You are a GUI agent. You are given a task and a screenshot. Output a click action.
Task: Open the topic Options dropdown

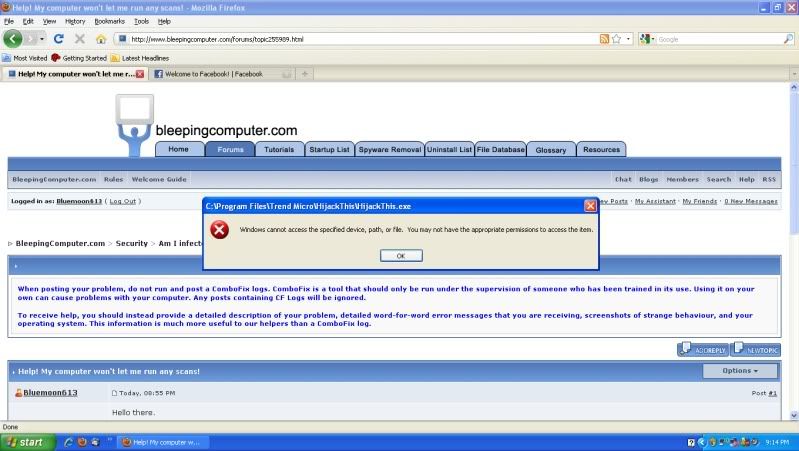740,371
